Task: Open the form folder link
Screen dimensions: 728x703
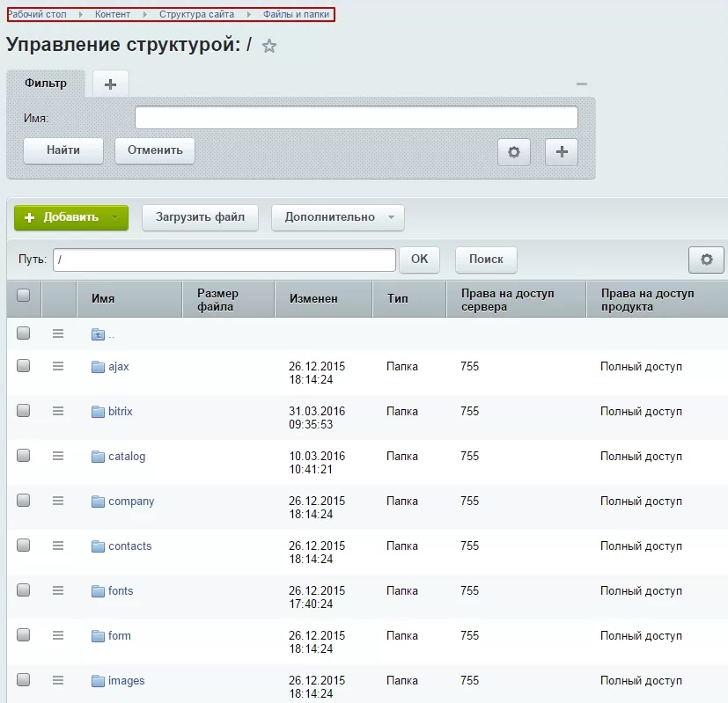Action: click(120, 636)
